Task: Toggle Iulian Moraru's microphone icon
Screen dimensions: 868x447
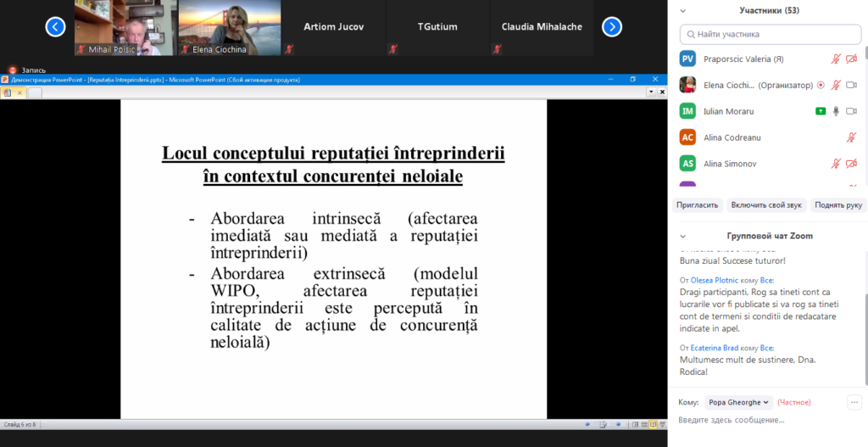Action: click(x=836, y=111)
